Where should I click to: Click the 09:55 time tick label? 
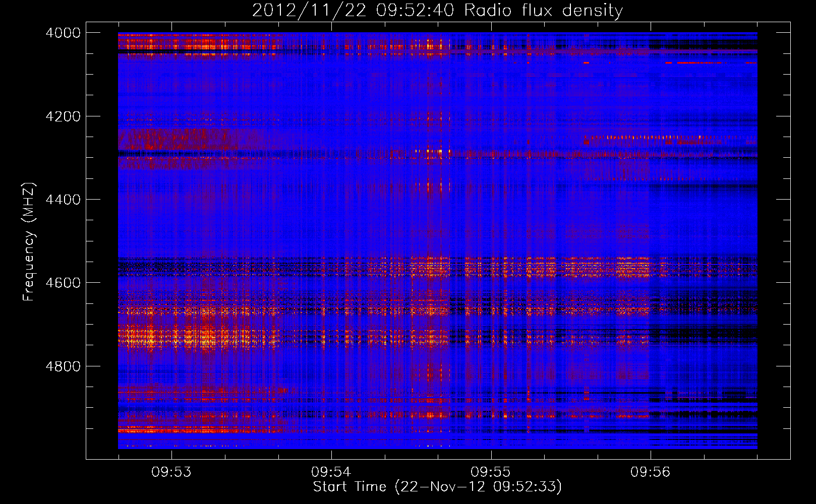click(491, 472)
